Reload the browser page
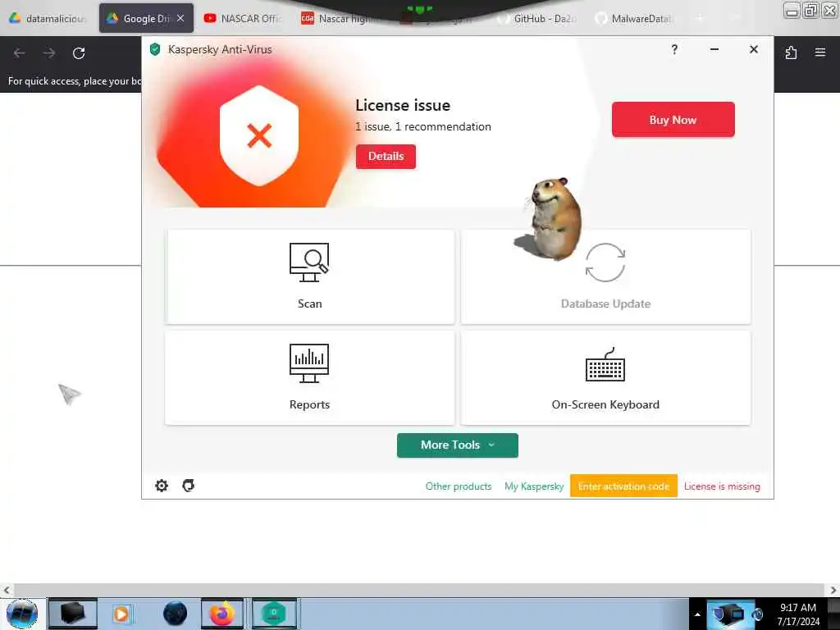 [x=79, y=53]
